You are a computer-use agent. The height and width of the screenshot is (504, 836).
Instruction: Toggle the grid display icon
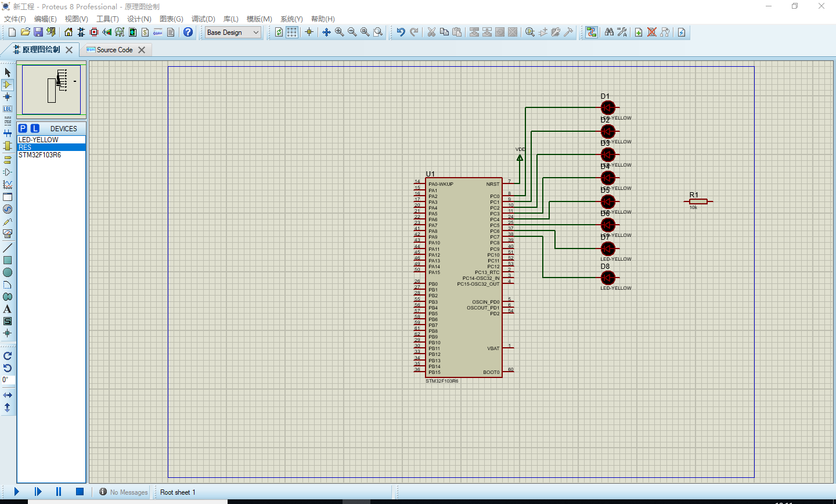pos(292,32)
